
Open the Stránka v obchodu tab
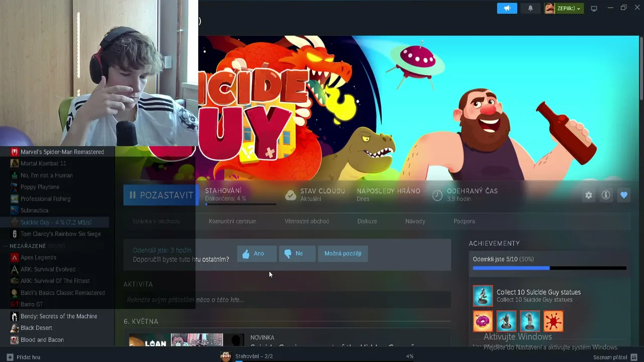tap(156, 221)
